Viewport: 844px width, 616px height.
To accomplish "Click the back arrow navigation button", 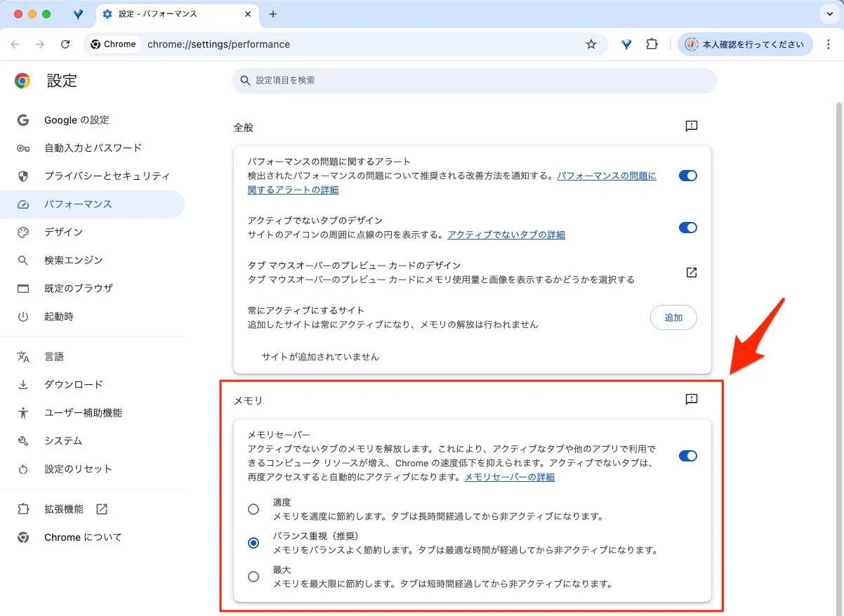I will pos(15,44).
